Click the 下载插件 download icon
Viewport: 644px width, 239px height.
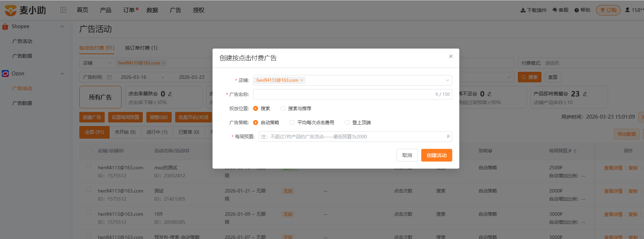click(523, 10)
